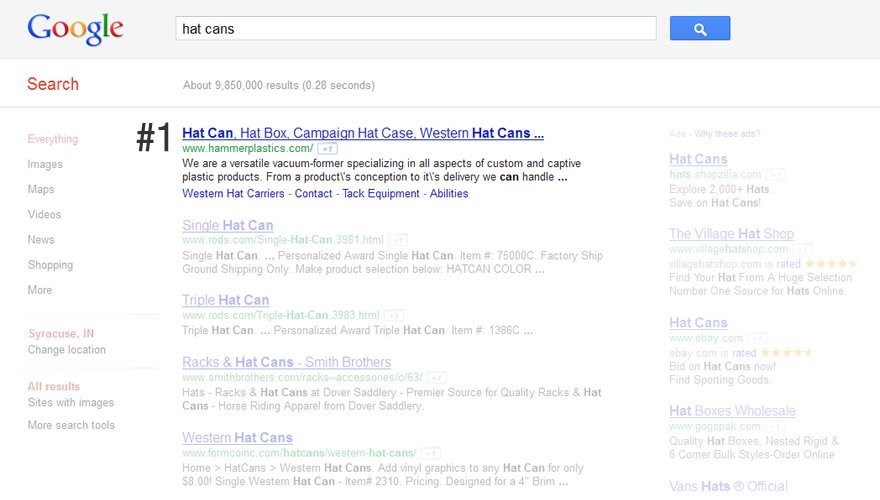
Task: Click +1 button beside villagehatshop.com ad
Action: (803, 249)
